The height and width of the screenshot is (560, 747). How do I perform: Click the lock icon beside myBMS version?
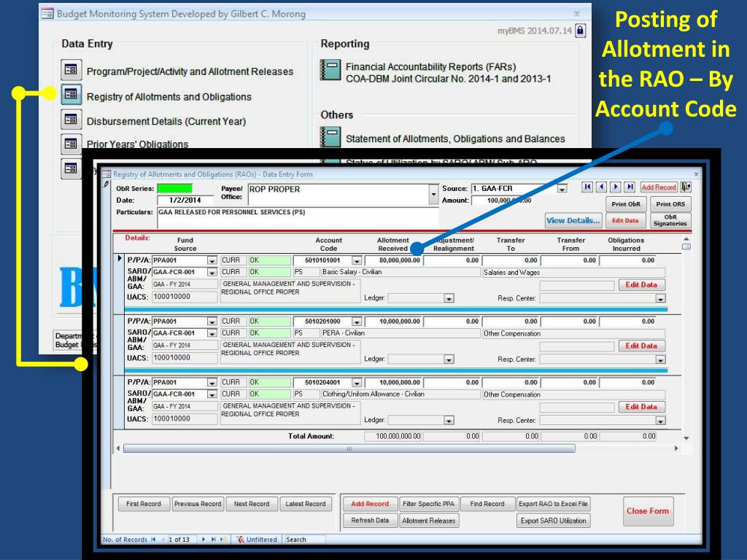click(580, 31)
